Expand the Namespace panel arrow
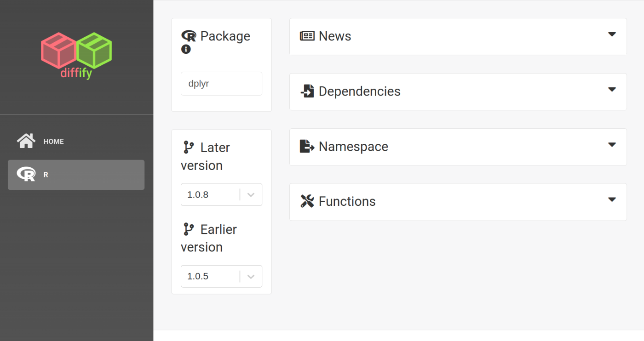The width and height of the screenshot is (644, 341). pos(612,145)
